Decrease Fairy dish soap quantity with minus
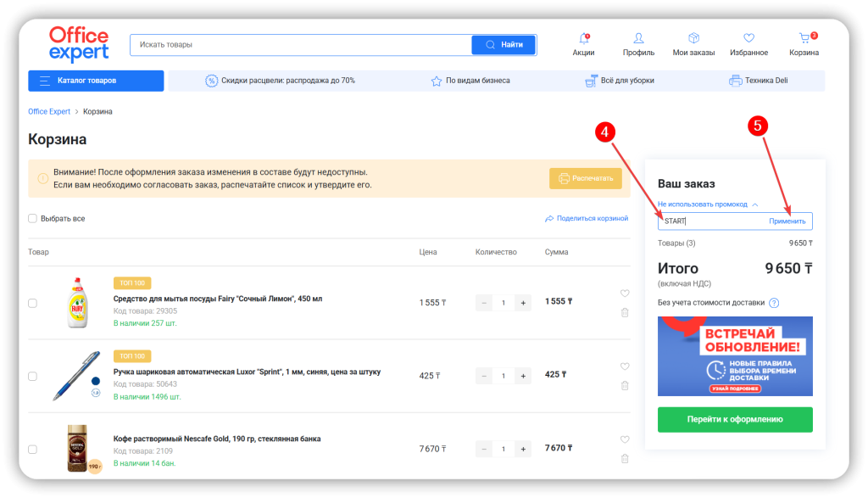Image resolution: width=868 pixels, height=498 pixels. [484, 303]
